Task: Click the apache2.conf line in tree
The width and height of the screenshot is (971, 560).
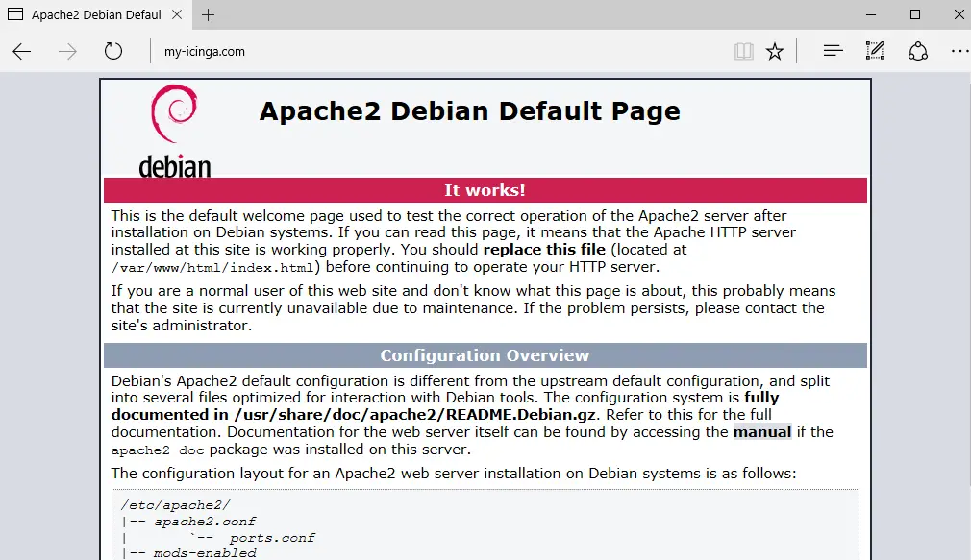Action: coord(205,522)
